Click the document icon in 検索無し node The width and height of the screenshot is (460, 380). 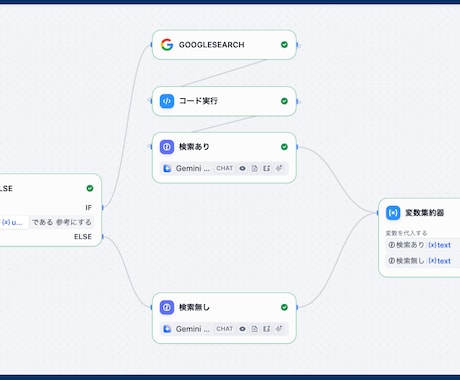click(x=255, y=329)
